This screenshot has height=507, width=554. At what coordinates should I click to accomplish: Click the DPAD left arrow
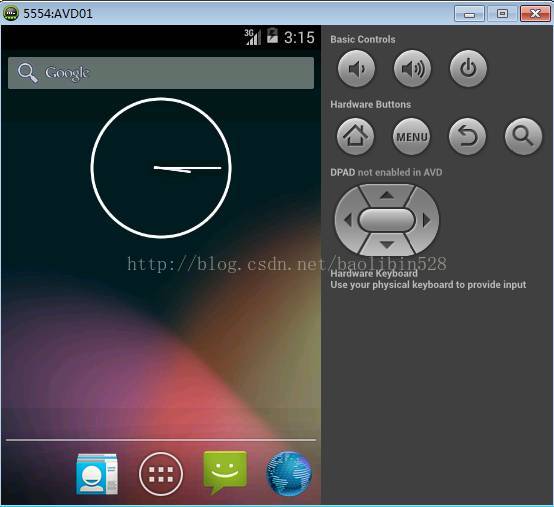click(x=348, y=220)
